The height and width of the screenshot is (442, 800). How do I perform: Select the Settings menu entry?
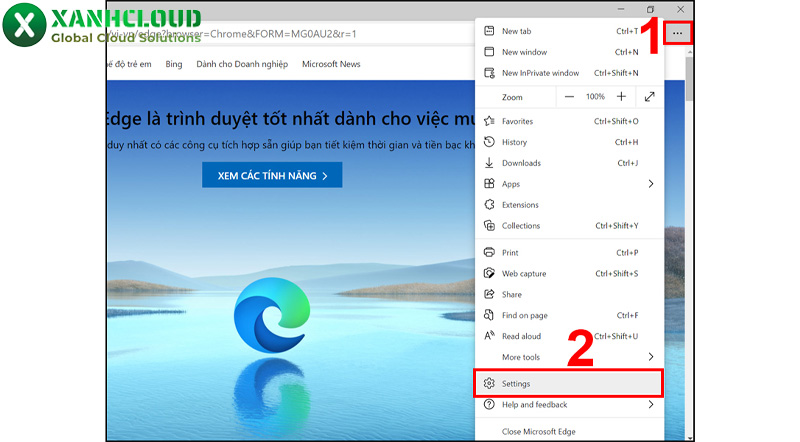(x=569, y=383)
